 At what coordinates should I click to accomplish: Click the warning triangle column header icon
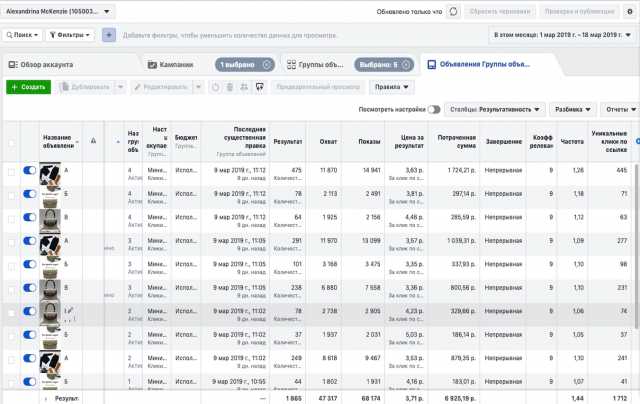tap(93, 141)
